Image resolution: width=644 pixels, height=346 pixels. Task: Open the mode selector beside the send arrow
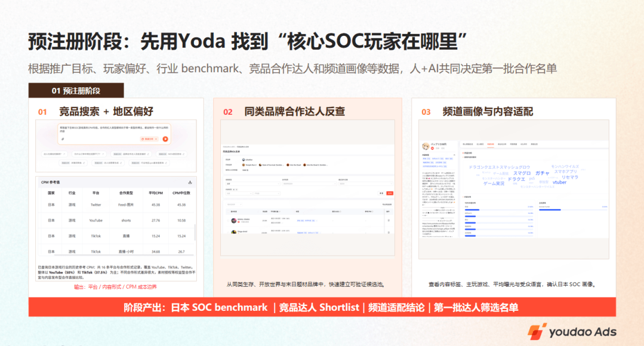point(149,139)
